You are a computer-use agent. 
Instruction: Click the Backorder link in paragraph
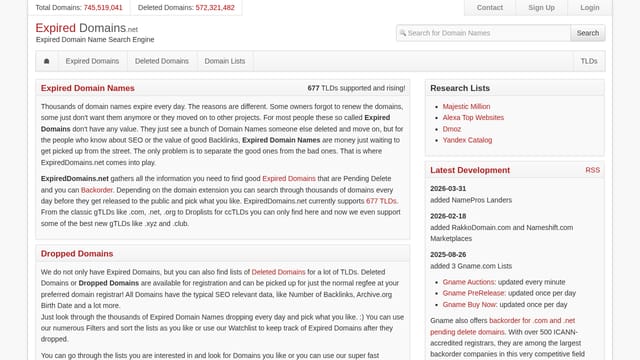pos(97,190)
